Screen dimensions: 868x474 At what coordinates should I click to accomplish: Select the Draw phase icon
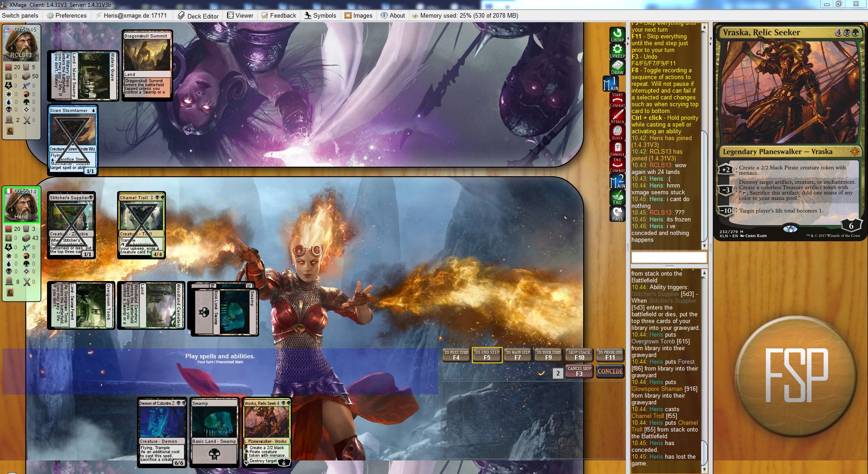coord(617,67)
